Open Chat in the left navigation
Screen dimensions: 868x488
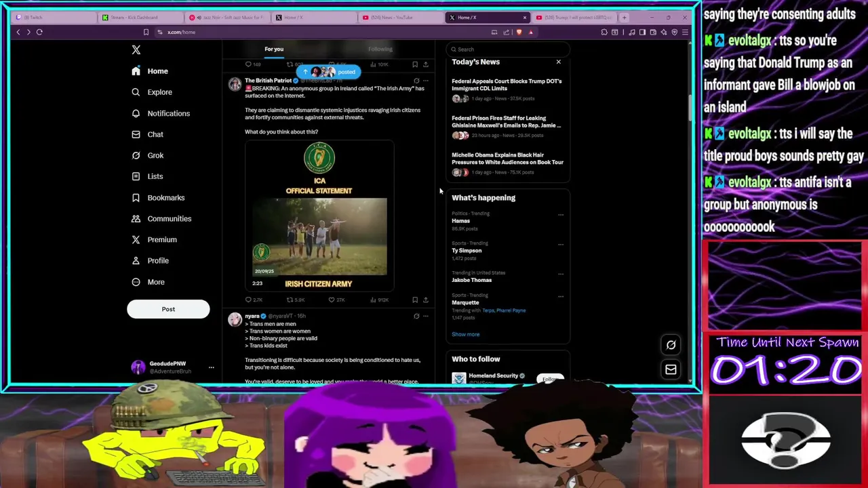pos(147,134)
